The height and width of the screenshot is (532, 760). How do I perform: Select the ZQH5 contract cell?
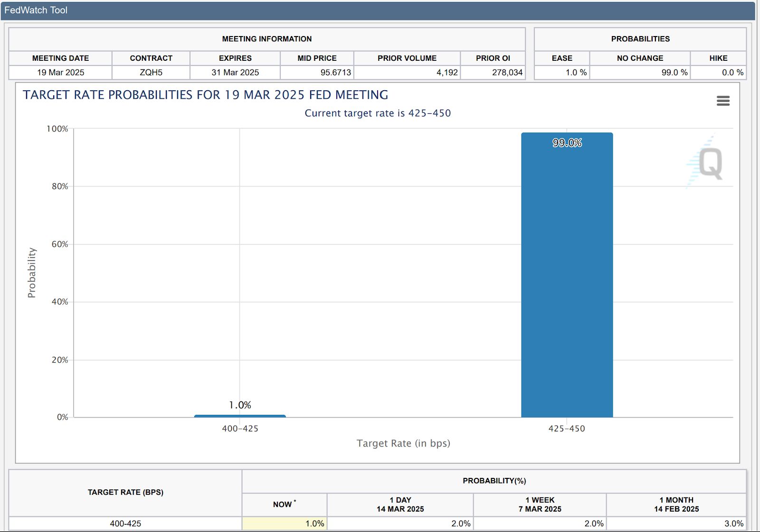pyautogui.click(x=151, y=72)
